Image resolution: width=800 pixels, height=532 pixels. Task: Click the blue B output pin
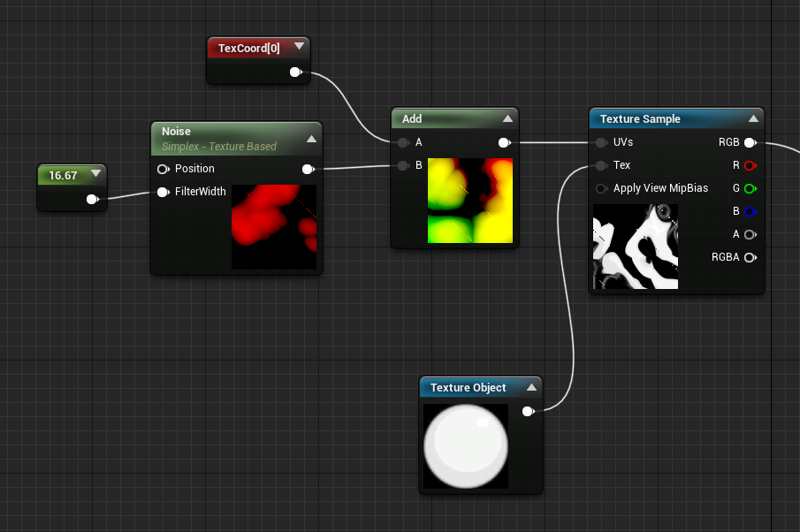pos(750,212)
